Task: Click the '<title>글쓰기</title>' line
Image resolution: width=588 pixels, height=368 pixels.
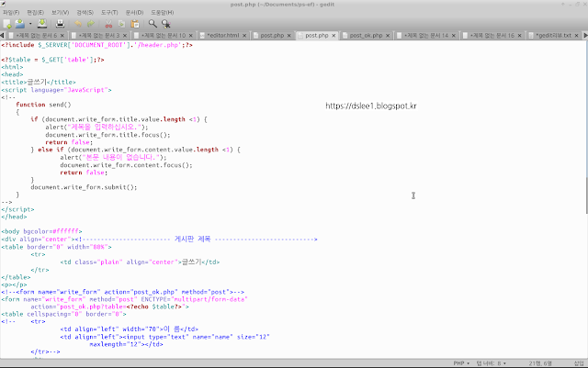Action: tap(39, 82)
